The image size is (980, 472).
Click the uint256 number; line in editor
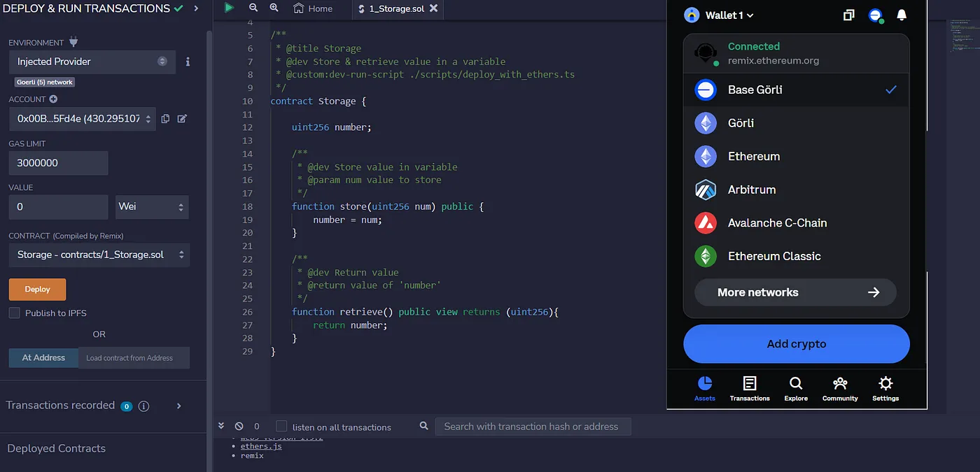pos(332,127)
